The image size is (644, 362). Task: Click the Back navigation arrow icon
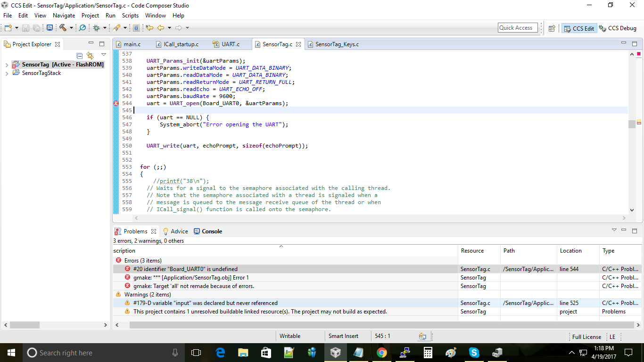point(161,28)
